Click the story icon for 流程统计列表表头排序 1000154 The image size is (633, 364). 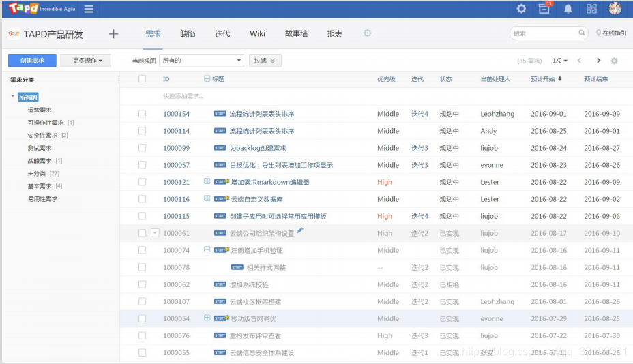(x=220, y=114)
